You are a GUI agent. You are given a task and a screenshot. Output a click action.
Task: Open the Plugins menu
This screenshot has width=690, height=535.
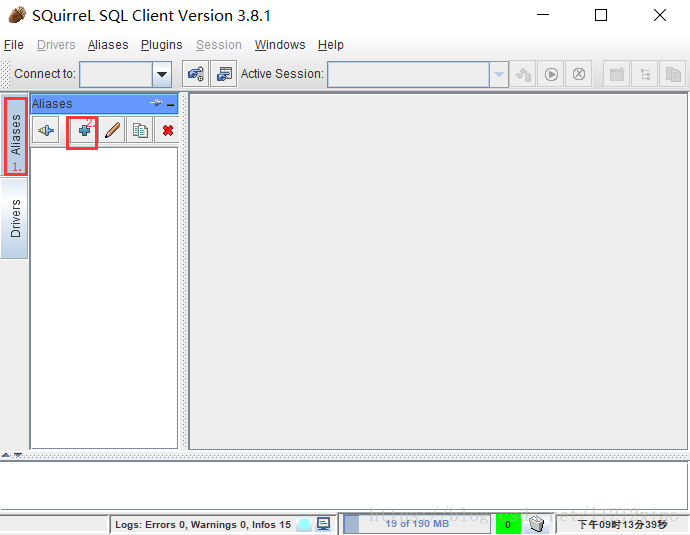(161, 45)
